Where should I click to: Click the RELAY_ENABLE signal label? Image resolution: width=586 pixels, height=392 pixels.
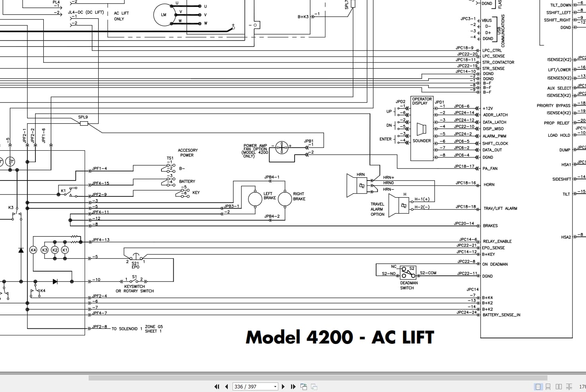497,241
